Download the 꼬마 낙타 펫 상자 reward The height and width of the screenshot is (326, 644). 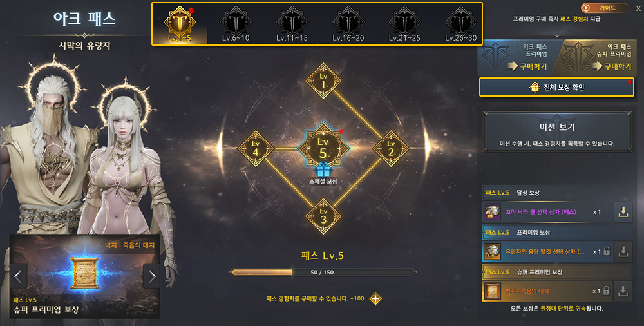coord(623,212)
